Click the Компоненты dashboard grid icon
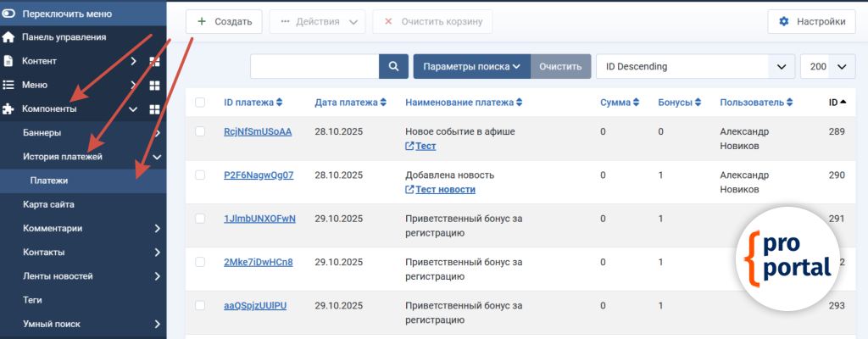 [154, 108]
